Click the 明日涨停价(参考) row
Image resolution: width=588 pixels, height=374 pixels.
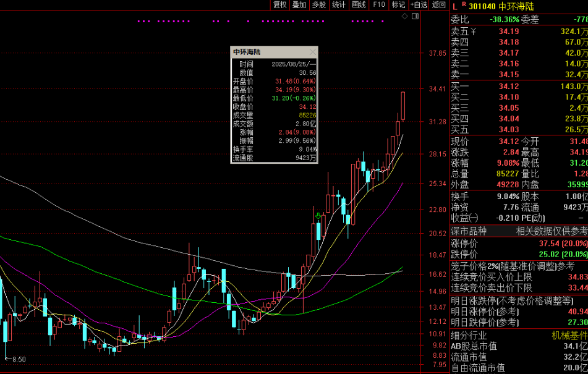[519, 312]
